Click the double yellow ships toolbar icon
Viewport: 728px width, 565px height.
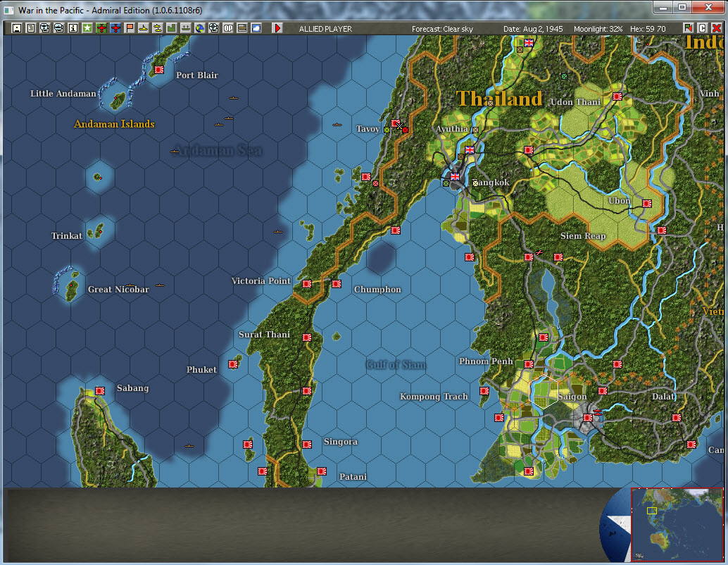pyautogui.click(x=158, y=28)
